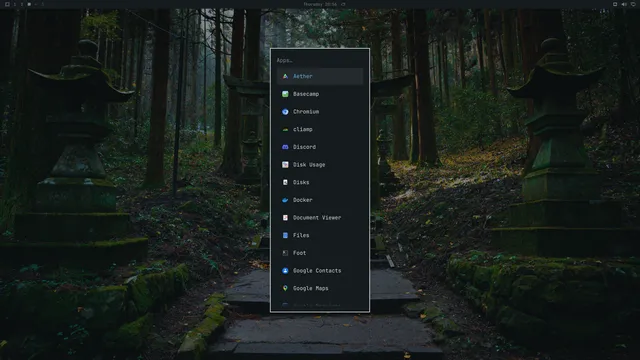Click the Apps… search field
The width and height of the screenshot is (640, 360).
(x=320, y=60)
